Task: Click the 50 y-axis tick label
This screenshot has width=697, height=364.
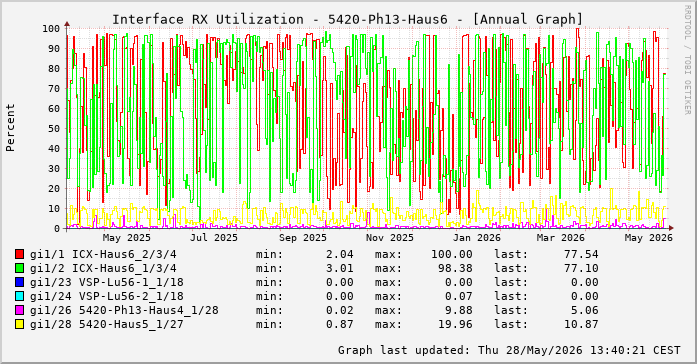Action: 54,128
